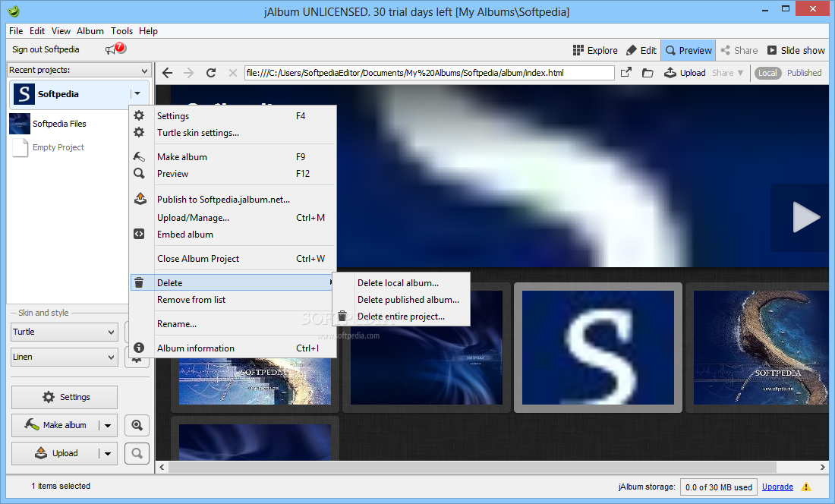Click the Explore grid icon
This screenshot has width=835, height=504.
pyautogui.click(x=578, y=50)
